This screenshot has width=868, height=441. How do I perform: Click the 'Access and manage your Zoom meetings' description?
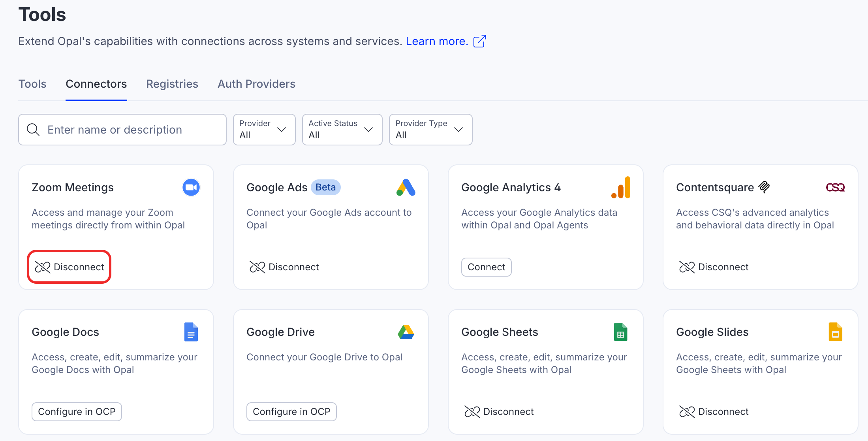pos(108,219)
